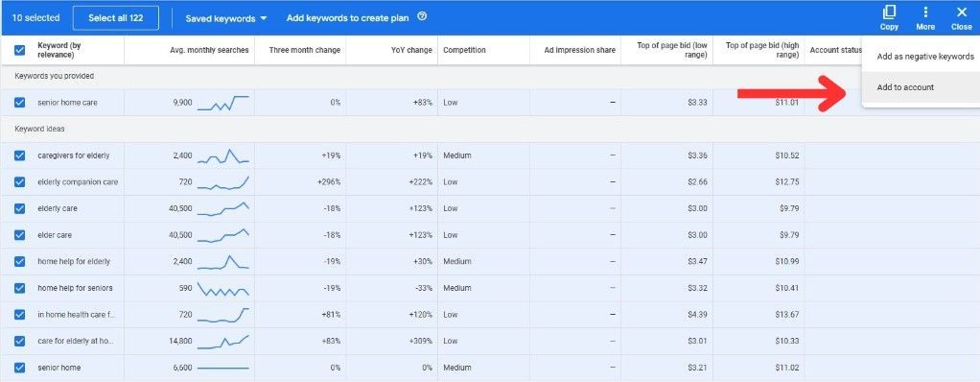Uncheck elderly companion care checkbox

tap(20, 182)
